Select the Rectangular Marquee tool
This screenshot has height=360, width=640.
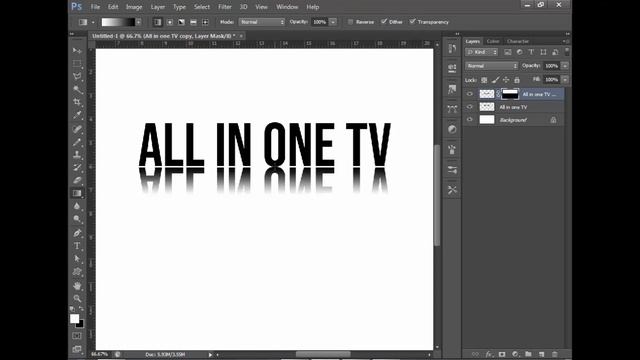click(x=77, y=64)
